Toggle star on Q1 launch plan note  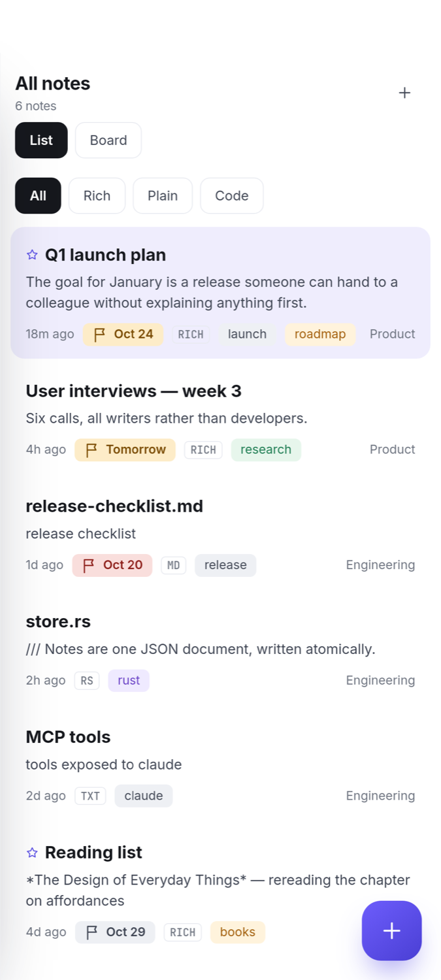coord(32,255)
